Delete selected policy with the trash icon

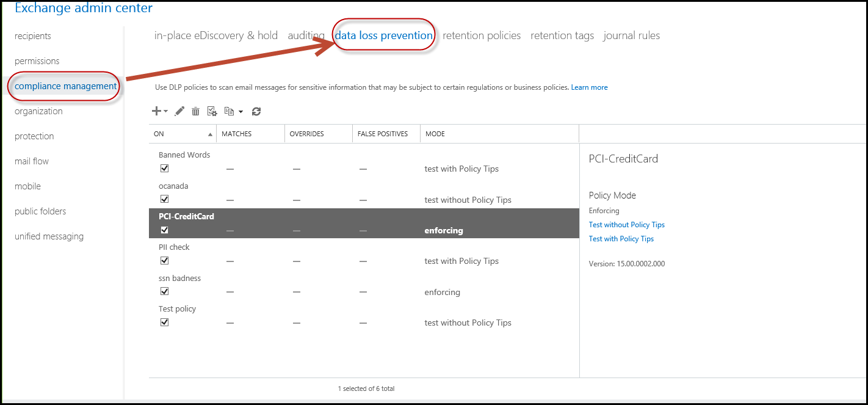click(x=195, y=111)
